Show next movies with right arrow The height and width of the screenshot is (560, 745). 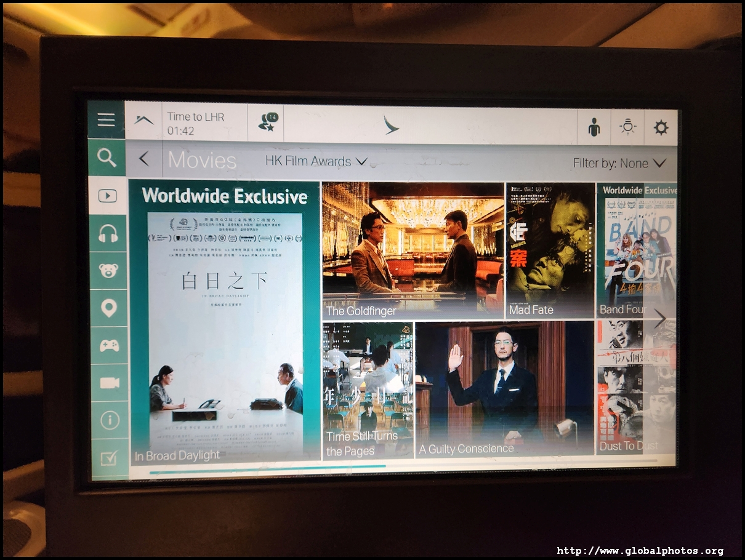659,318
